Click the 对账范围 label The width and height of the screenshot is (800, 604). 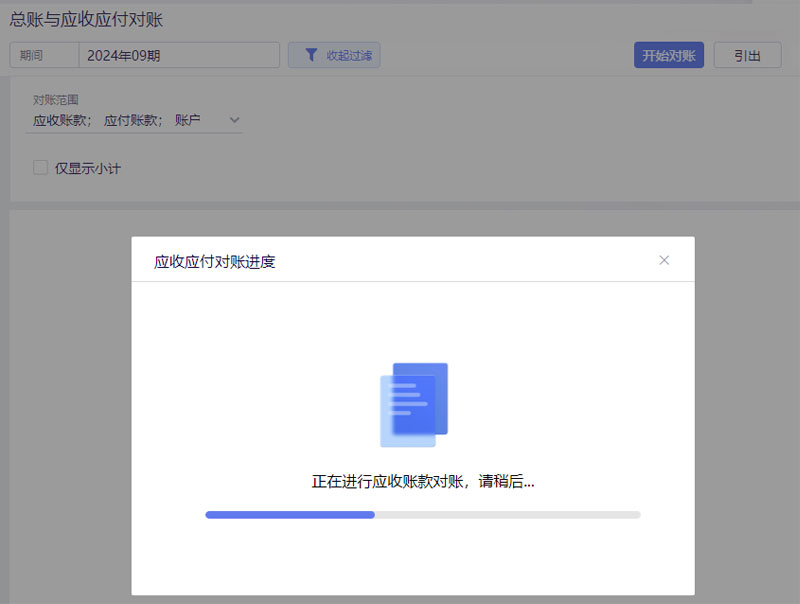[x=56, y=100]
